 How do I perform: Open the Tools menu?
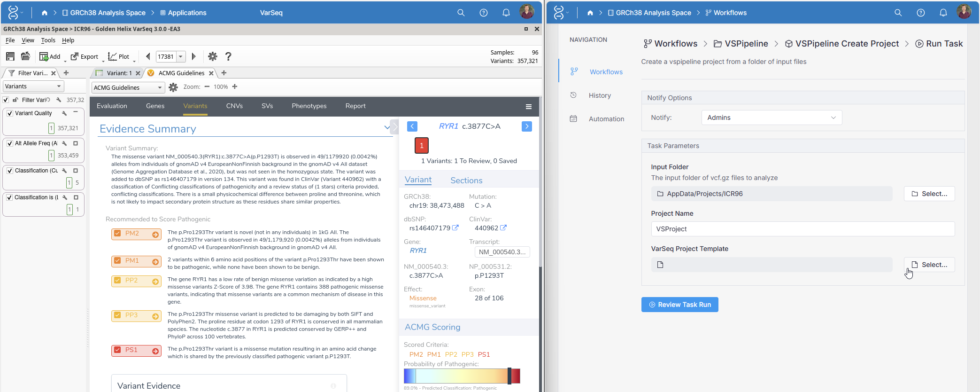[x=48, y=40]
